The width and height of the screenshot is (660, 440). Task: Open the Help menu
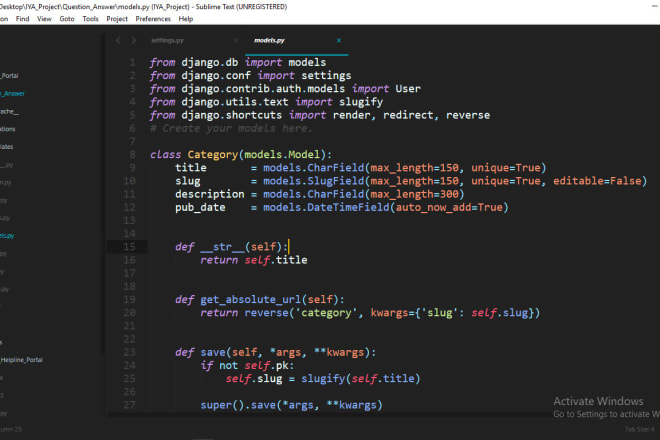click(x=186, y=19)
